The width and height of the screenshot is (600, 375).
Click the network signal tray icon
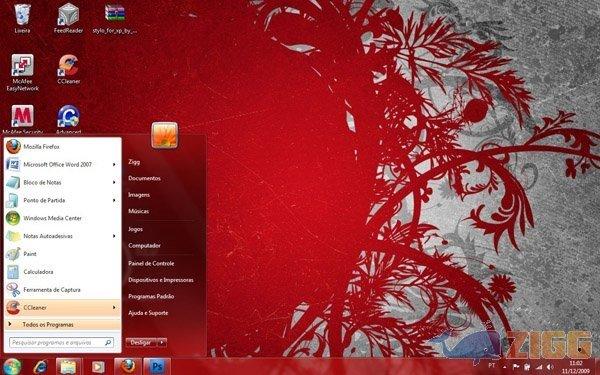click(539, 367)
